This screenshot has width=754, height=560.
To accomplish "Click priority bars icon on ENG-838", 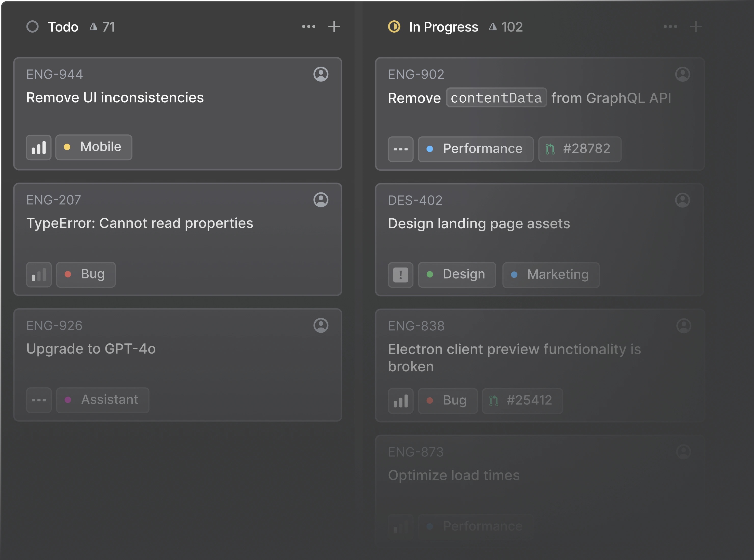I will [400, 401].
